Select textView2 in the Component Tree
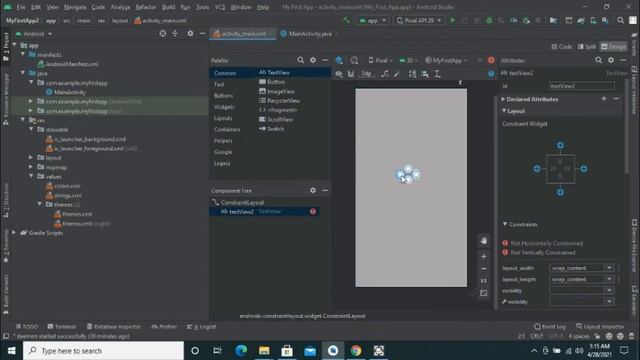This screenshot has width=640, height=360. [x=264, y=211]
